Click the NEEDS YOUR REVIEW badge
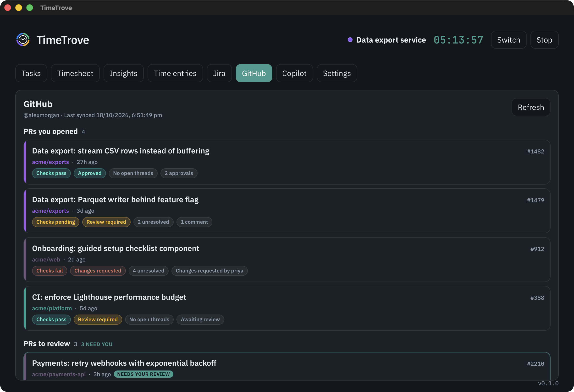 pyautogui.click(x=143, y=374)
